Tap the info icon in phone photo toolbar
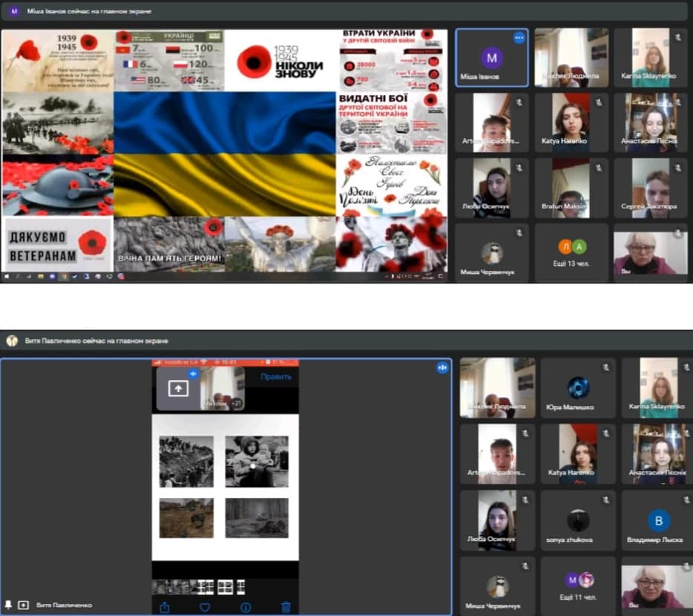 coord(246,607)
